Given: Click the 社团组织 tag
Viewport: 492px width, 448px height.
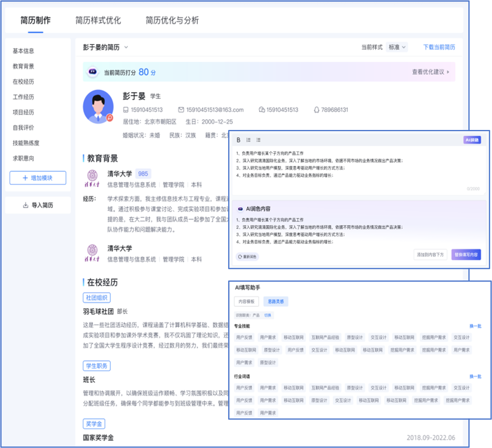Looking at the screenshot, I should tap(97, 298).
